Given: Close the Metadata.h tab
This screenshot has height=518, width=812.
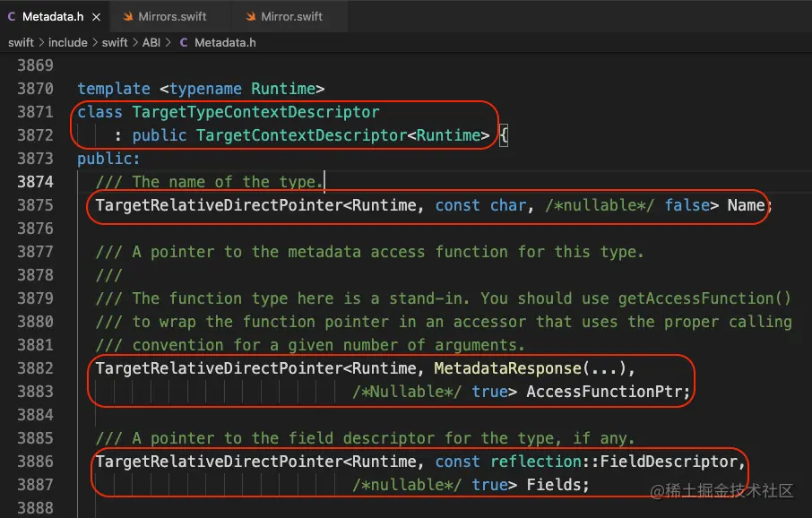Looking at the screenshot, I should pyautogui.click(x=96, y=17).
